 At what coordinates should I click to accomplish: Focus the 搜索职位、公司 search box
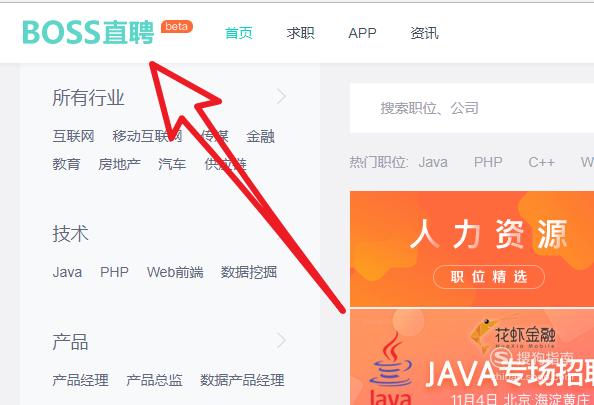[x=472, y=108]
